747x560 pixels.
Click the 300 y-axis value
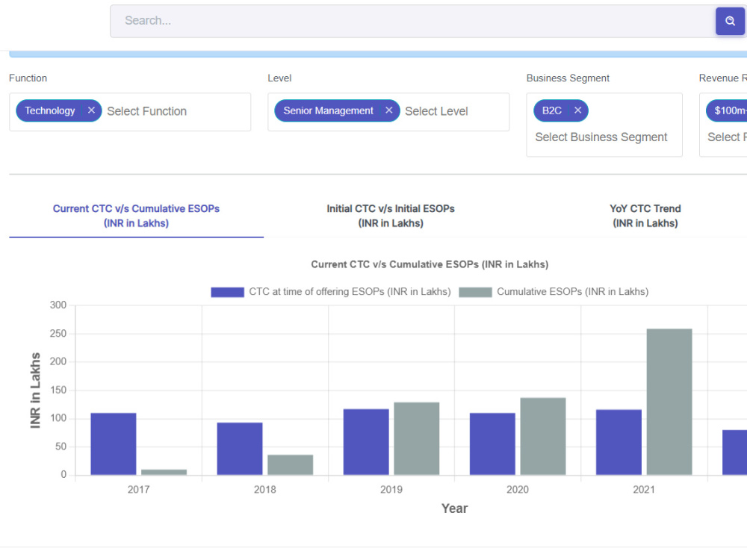[58, 305]
